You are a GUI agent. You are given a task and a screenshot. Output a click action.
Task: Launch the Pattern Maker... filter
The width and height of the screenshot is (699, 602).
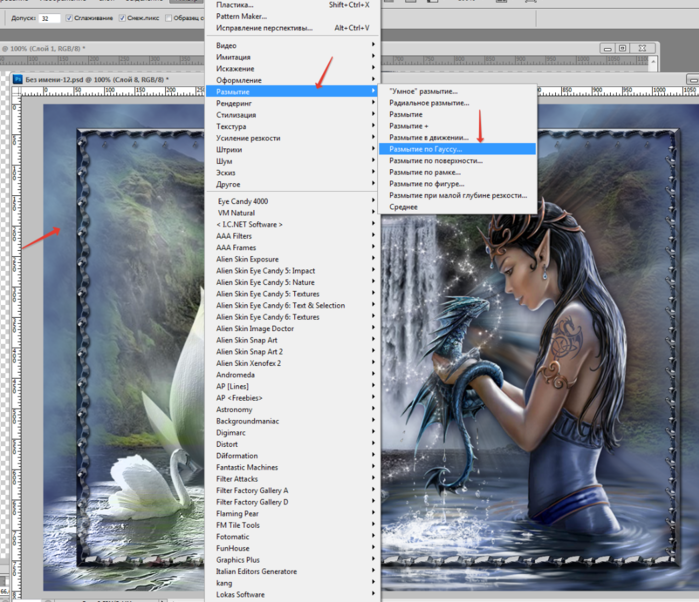pos(293,16)
